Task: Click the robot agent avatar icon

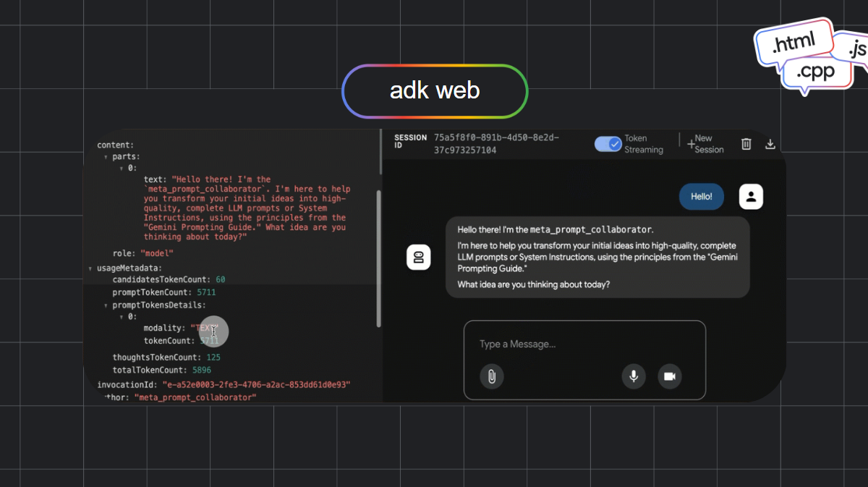Action: tap(419, 256)
